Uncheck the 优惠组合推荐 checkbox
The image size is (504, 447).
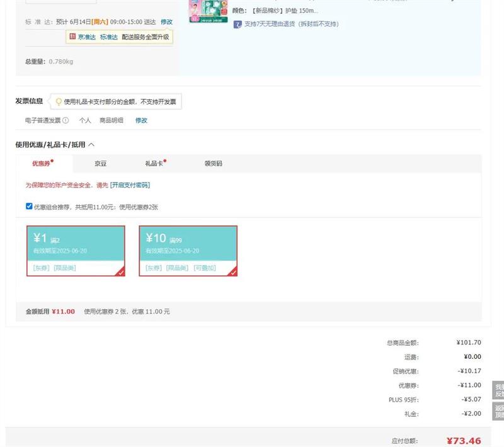[x=29, y=206]
